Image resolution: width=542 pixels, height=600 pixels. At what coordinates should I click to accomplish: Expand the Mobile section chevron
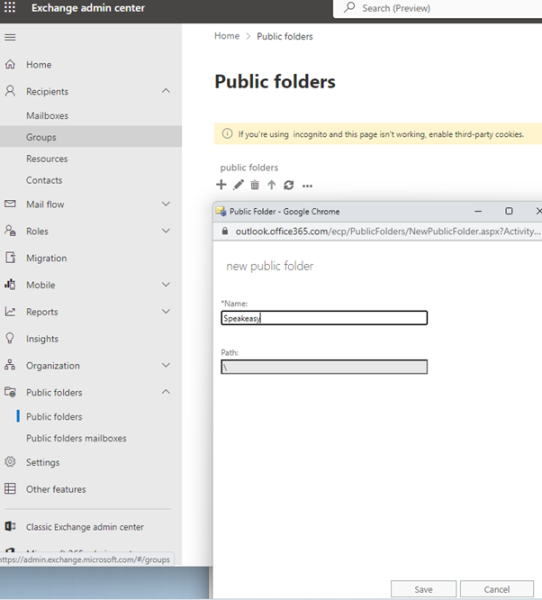click(166, 284)
